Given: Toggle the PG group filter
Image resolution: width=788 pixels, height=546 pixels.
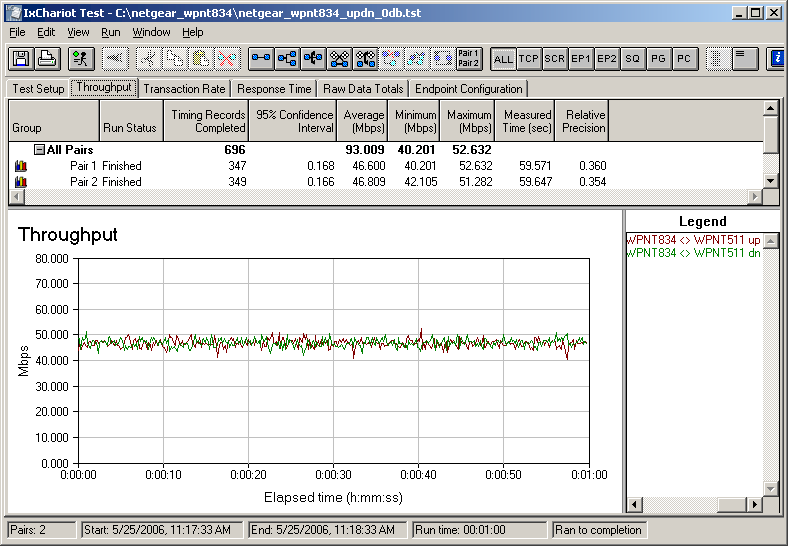Looking at the screenshot, I should 659,59.
